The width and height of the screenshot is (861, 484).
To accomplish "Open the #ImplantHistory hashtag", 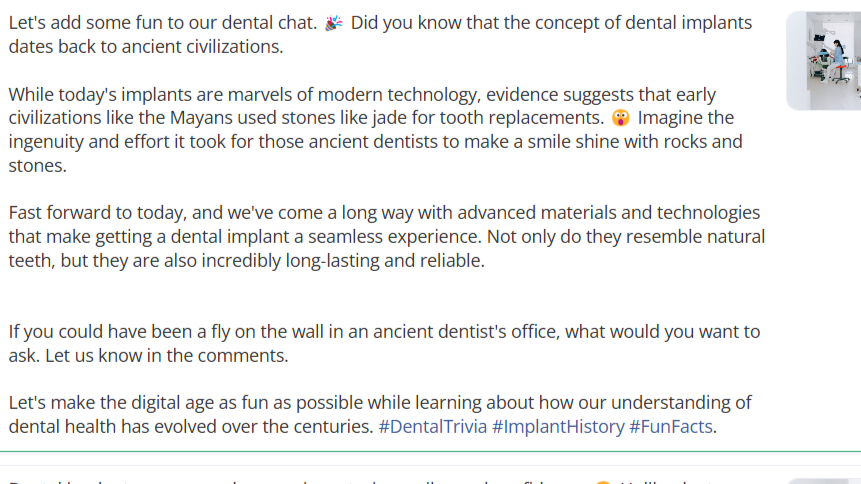I will 558,426.
